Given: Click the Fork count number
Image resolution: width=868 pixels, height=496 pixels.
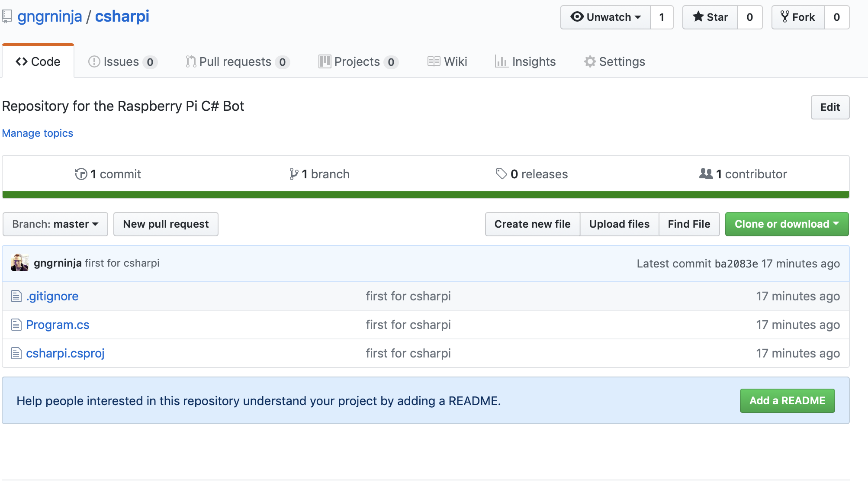Looking at the screenshot, I should pos(836,17).
